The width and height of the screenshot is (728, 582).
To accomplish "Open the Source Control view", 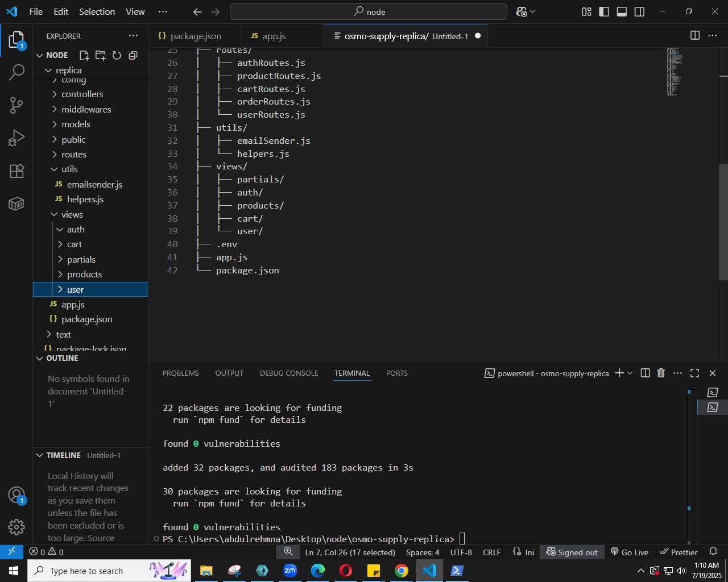I will coord(16,105).
